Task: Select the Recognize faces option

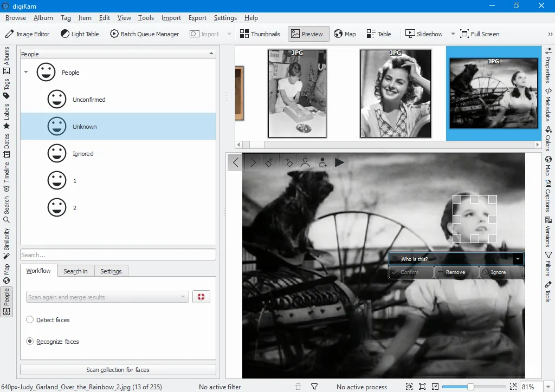Action: click(x=53, y=342)
